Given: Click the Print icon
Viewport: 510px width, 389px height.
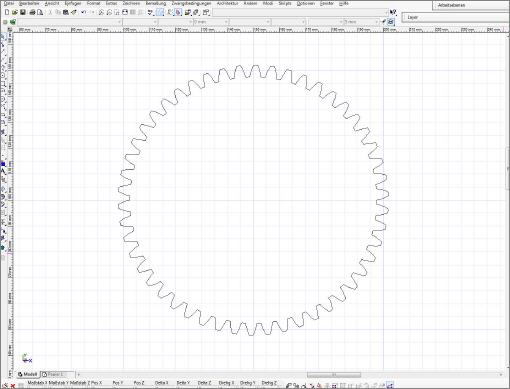Looking at the screenshot, I should pyautogui.click(x=32, y=13).
